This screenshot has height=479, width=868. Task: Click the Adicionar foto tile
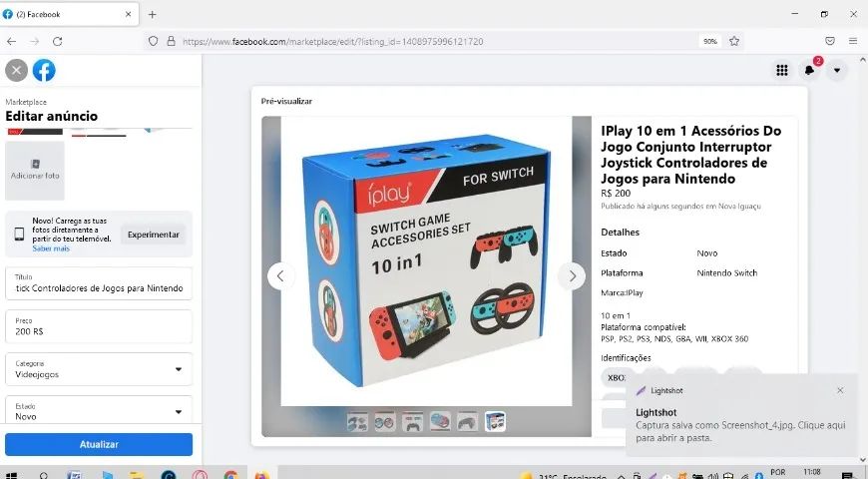click(35, 170)
